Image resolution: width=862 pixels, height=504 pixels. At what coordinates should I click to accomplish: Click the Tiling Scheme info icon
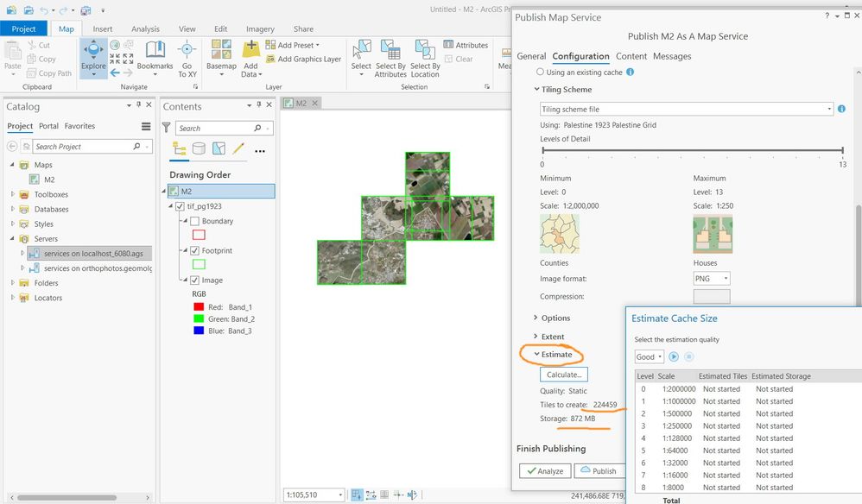click(x=841, y=109)
